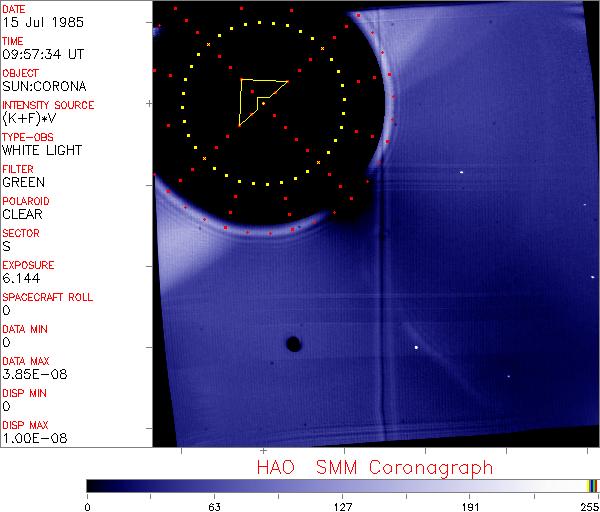Click the GREEN filter value
The image size is (600, 512).
(24, 182)
